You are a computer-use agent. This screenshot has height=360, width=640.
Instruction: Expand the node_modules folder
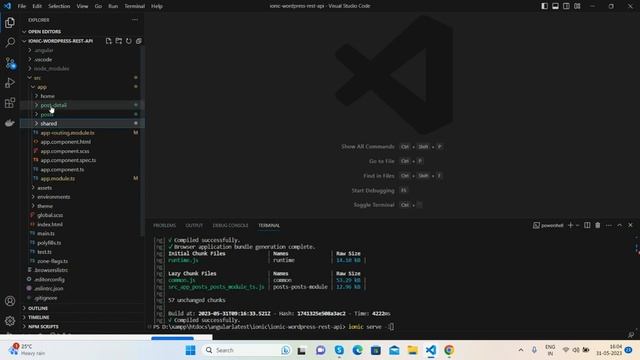coord(82,69)
